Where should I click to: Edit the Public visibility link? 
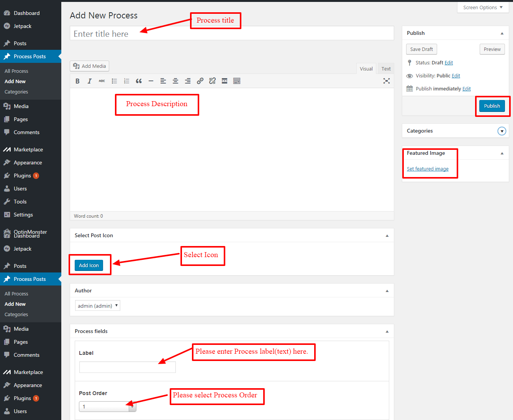(x=456, y=76)
